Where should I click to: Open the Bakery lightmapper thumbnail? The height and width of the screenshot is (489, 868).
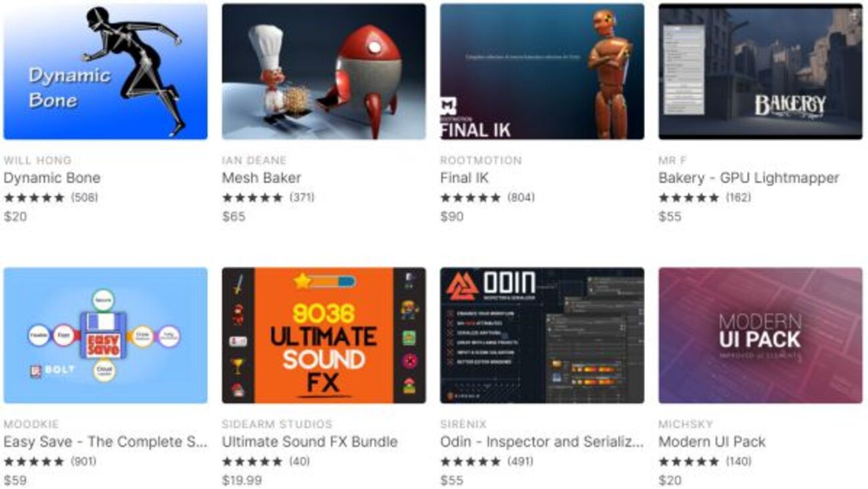click(761, 71)
